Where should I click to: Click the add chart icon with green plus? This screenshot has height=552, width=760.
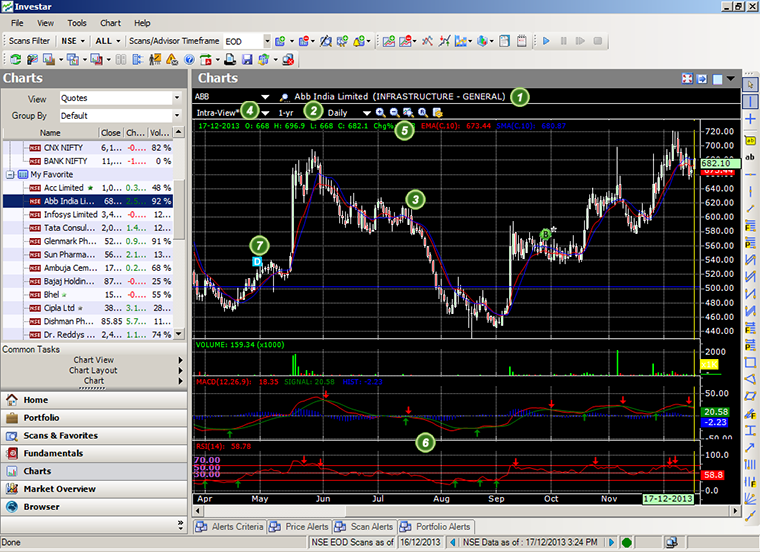[389, 41]
